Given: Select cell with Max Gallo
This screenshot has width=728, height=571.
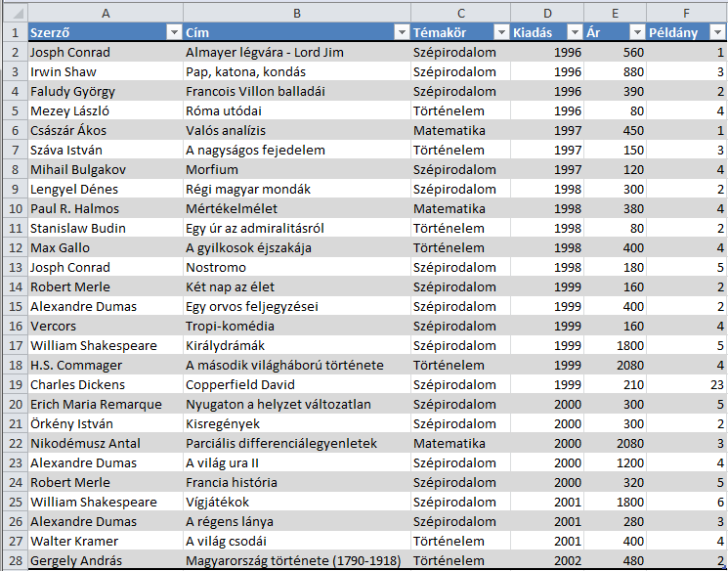Looking at the screenshot, I should (106, 247).
